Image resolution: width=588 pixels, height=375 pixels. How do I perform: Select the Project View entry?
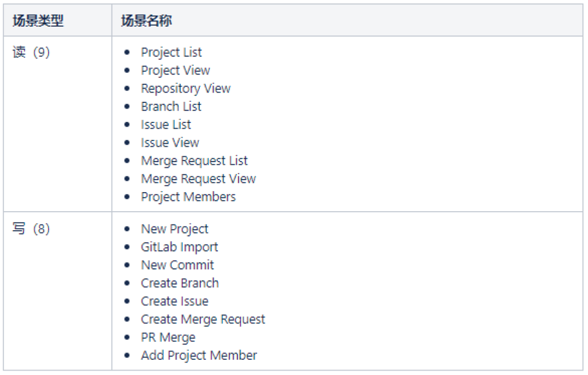175,70
